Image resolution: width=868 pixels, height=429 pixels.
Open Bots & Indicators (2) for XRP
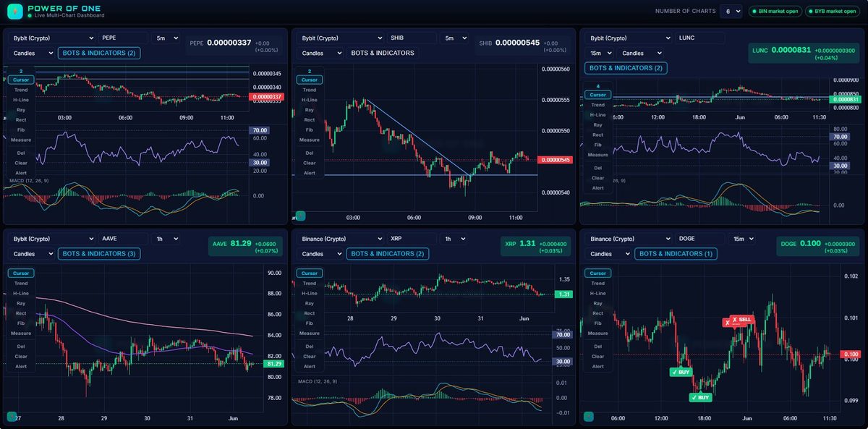[x=387, y=254]
